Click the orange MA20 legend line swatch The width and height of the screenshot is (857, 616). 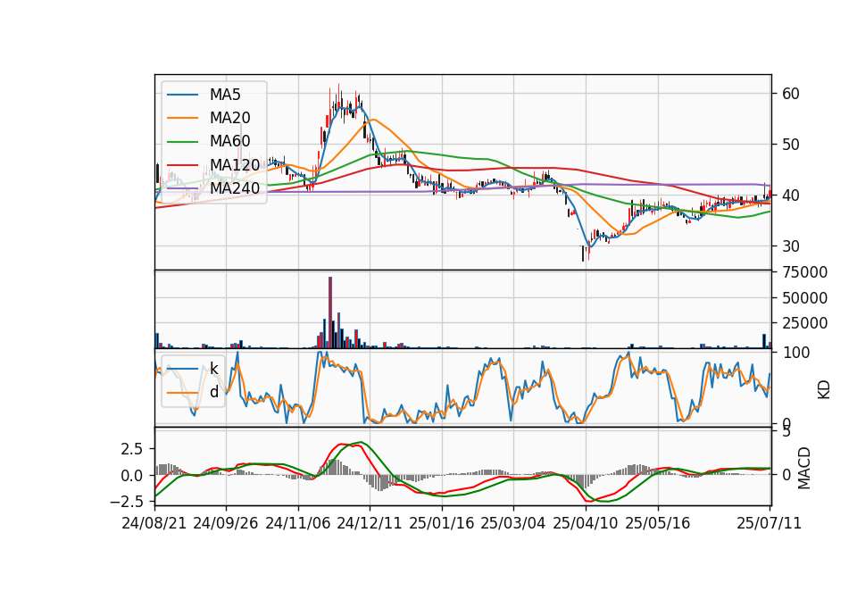click(182, 118)
